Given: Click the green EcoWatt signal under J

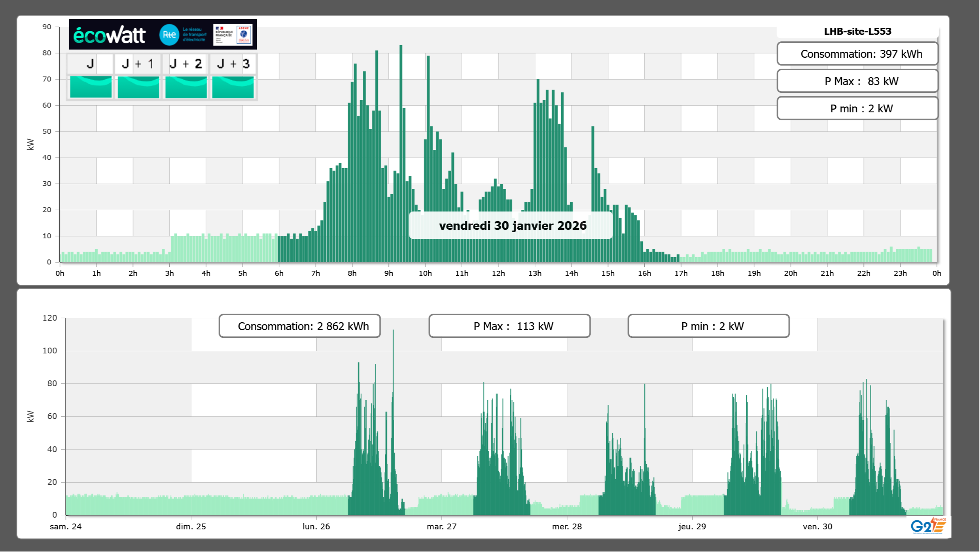Looking at the screenshot, I should tap(91, 87).
